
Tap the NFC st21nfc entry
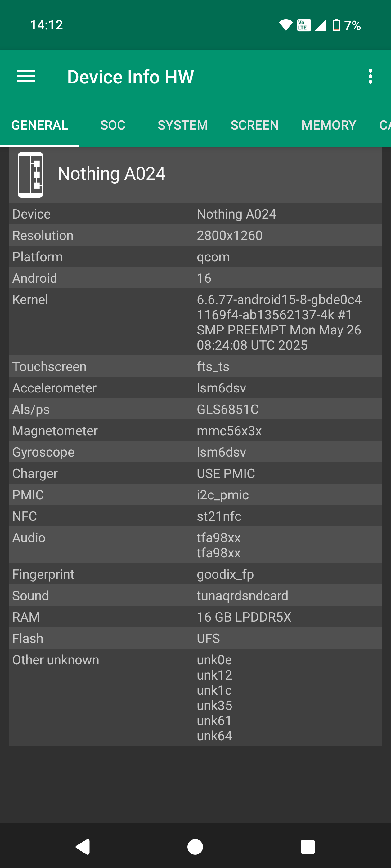click(195, 516)
